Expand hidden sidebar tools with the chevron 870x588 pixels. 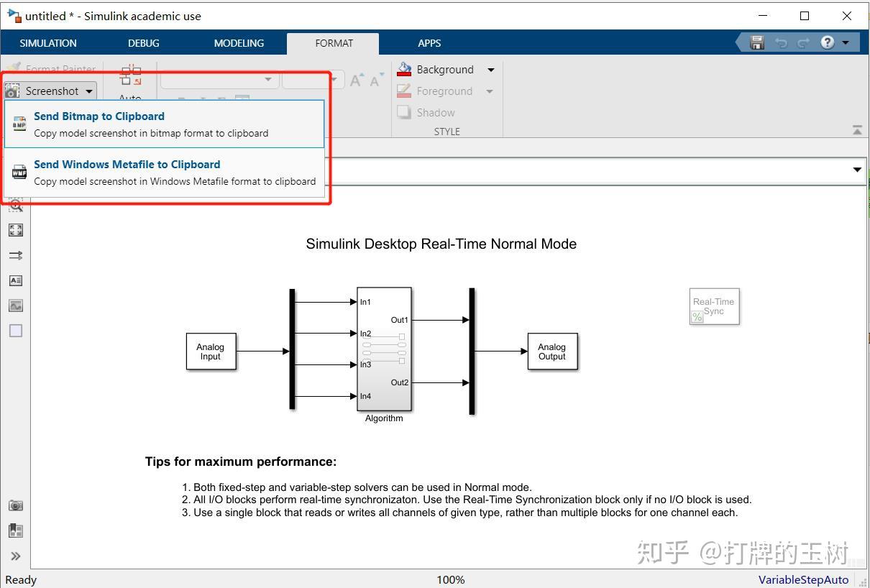[16, 555]
